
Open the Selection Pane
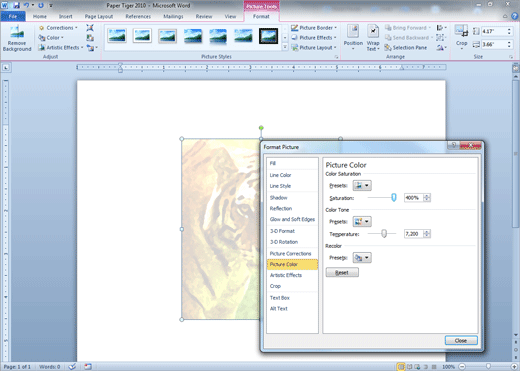pos(406,48)
